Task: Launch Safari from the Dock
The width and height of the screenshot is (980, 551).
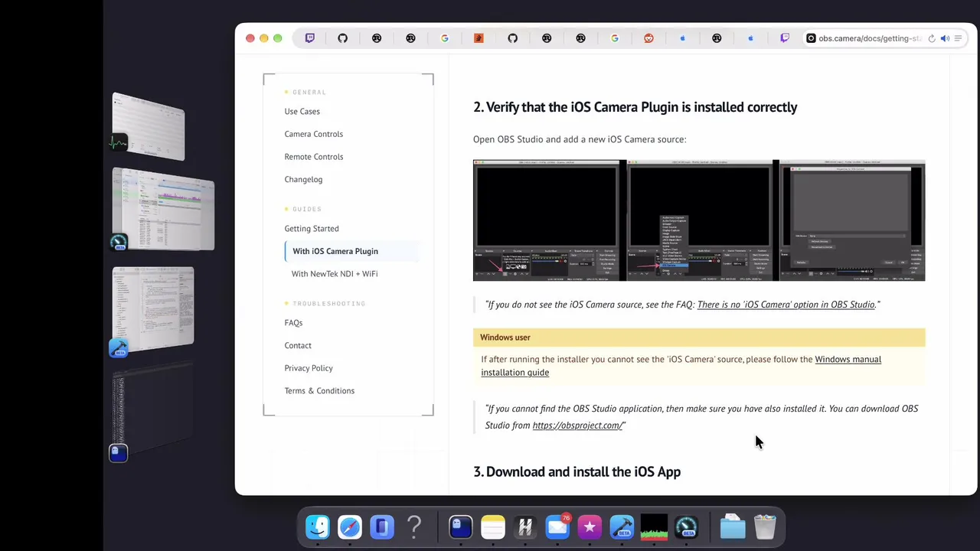Action: pyautogui.click(x=350, y=527)
